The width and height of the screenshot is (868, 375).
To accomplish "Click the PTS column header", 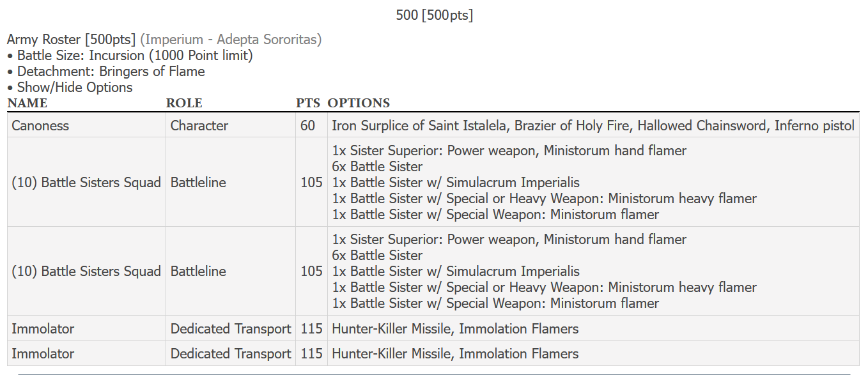I will tap(308, 103).
